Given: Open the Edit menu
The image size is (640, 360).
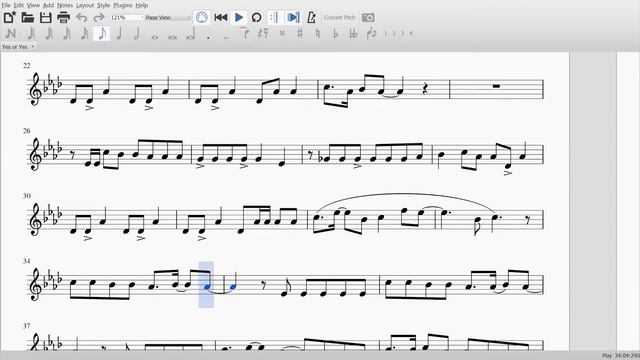Looking at the screenshot, I should click(19, 5).
